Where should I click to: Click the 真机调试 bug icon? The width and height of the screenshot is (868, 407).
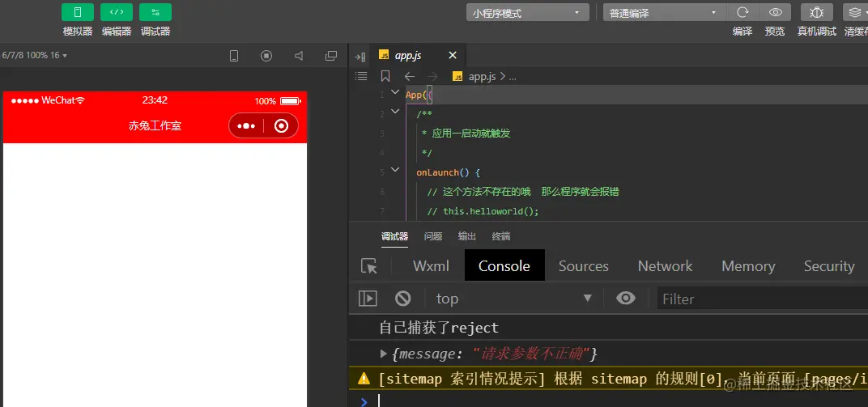coord(816,12)
